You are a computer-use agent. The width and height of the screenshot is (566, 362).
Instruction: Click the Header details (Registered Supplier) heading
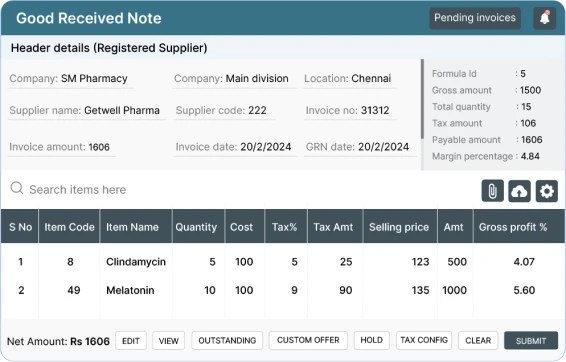pos(109,48)
